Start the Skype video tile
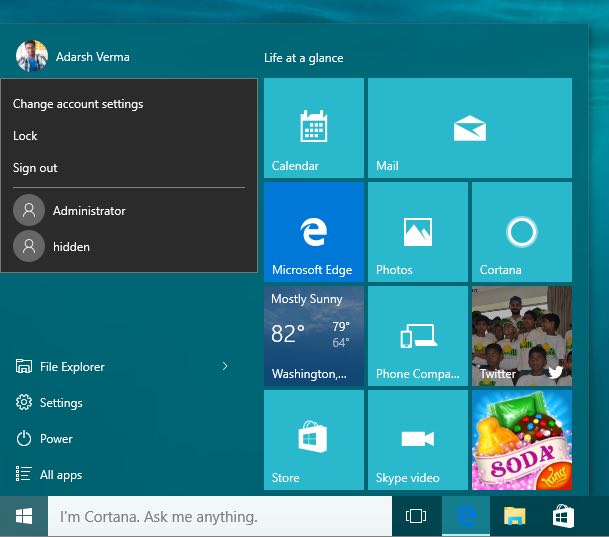 click(x=417, y=440)
